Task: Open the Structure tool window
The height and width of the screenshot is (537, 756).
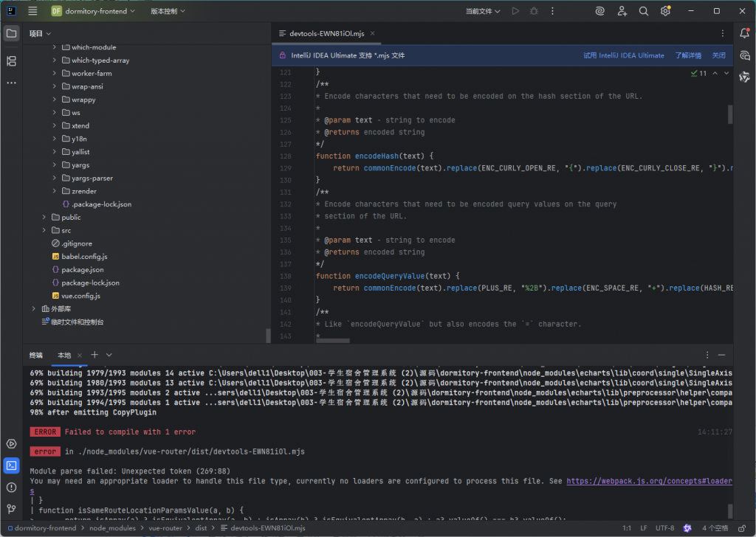Action: (11, 61)
